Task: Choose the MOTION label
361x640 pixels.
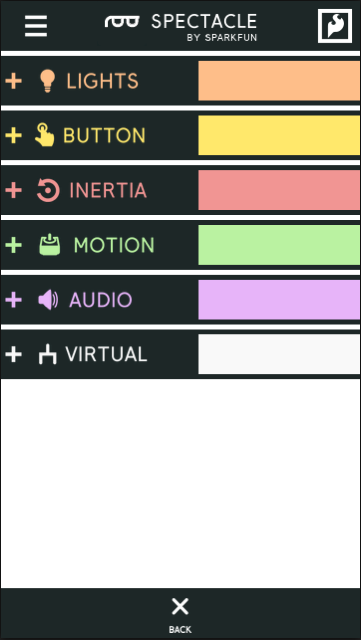Action: [x=114, y=245]
